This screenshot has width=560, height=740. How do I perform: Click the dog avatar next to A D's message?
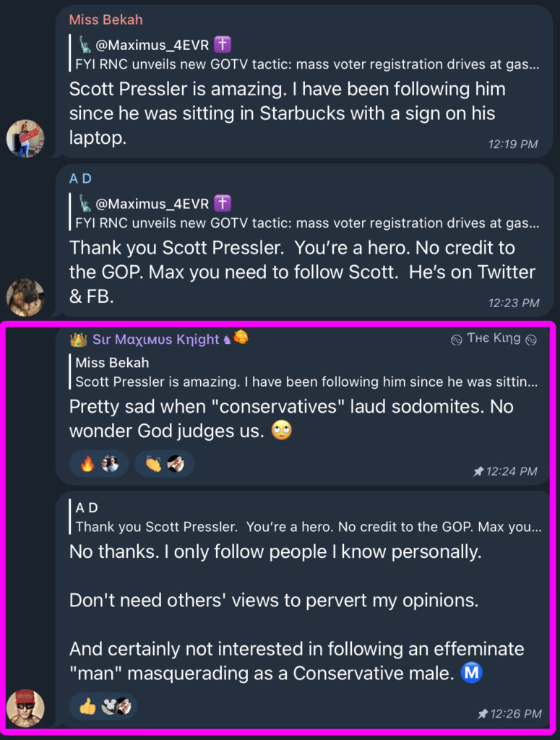pyautogui.click(x=25, y=296)
